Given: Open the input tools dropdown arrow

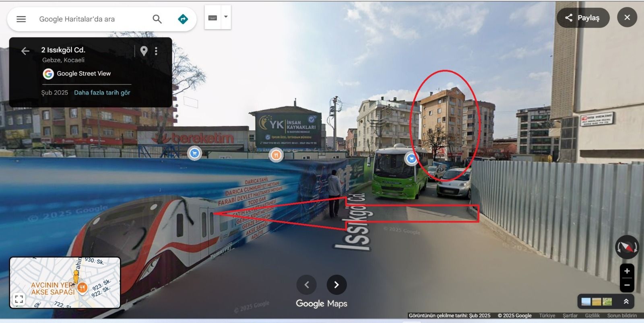Looking at the screenshot, I should click(226, 17).
